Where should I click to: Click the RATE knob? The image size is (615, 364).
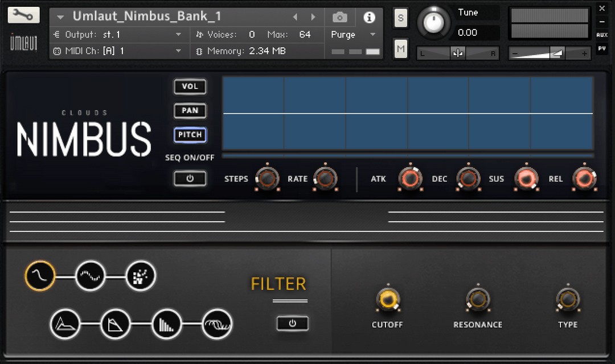coord(325,178)
